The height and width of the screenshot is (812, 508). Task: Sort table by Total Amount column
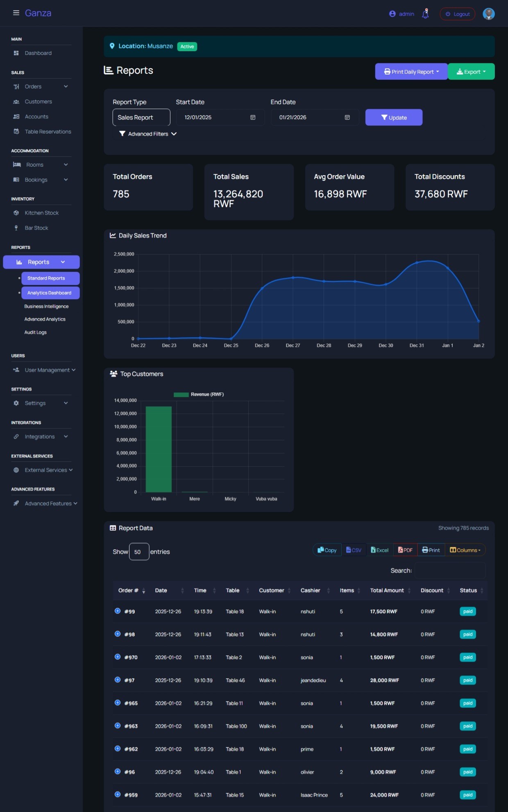(390, 591)
